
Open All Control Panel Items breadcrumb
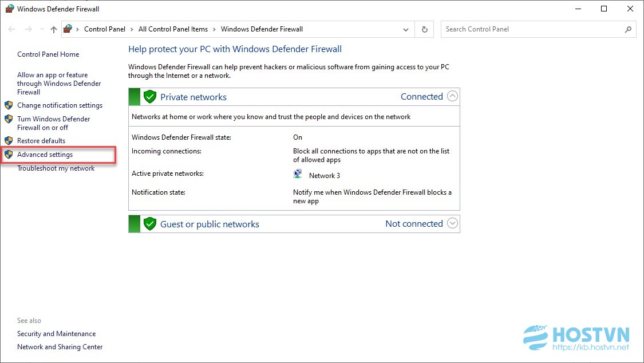[173, 29]
